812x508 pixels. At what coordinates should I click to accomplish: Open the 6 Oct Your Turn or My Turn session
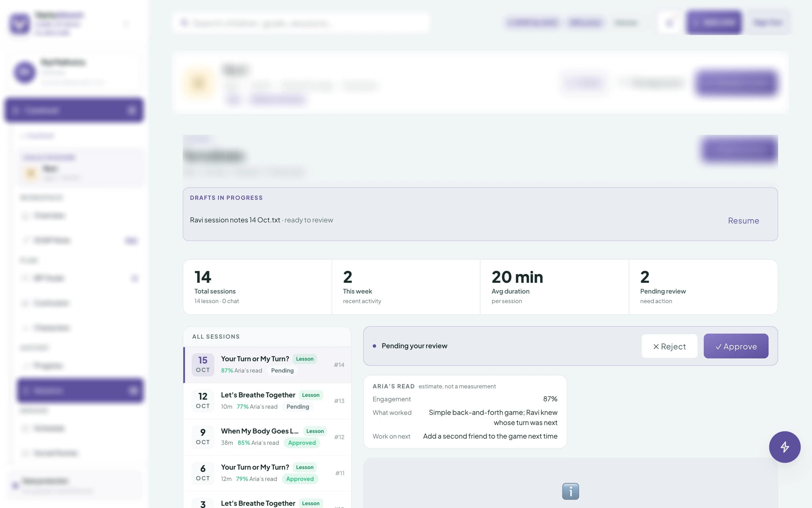pos(267,473)
